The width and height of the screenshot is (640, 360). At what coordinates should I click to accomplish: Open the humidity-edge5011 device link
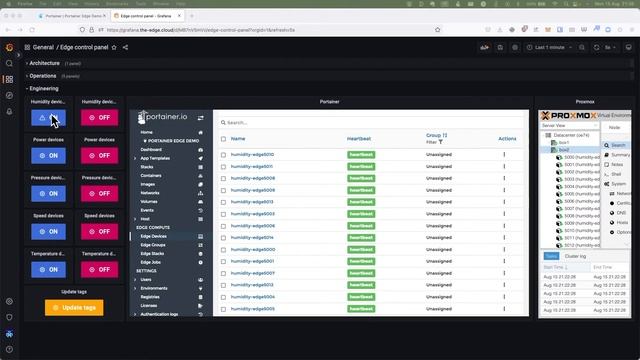coord(251,167)
